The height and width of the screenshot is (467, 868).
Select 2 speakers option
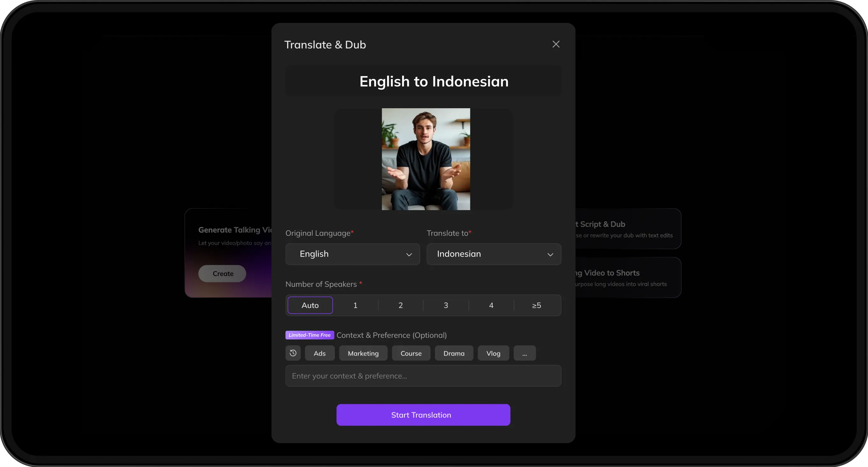click(400, 305)
